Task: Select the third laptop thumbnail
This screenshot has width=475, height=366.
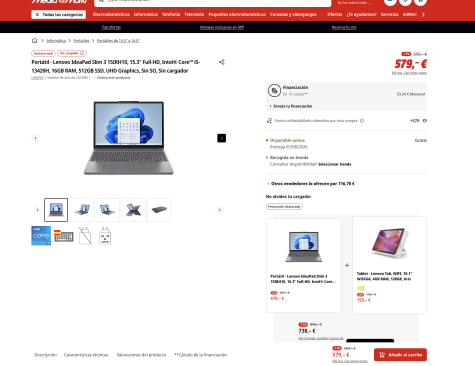Action: [x=108, y=210]
